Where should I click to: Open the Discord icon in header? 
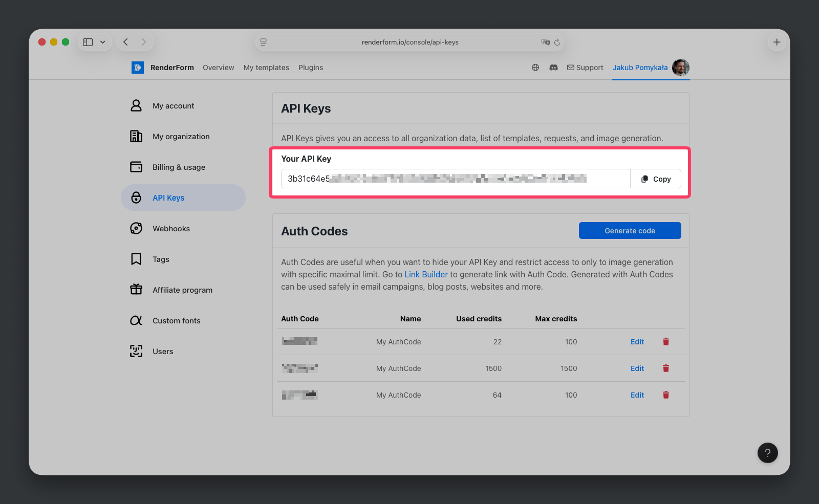[x=553, y=68]
